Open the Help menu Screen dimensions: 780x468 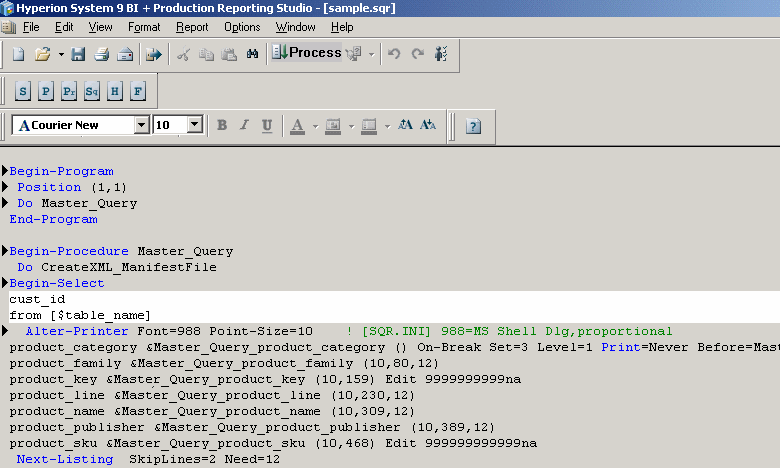[342, 27]
